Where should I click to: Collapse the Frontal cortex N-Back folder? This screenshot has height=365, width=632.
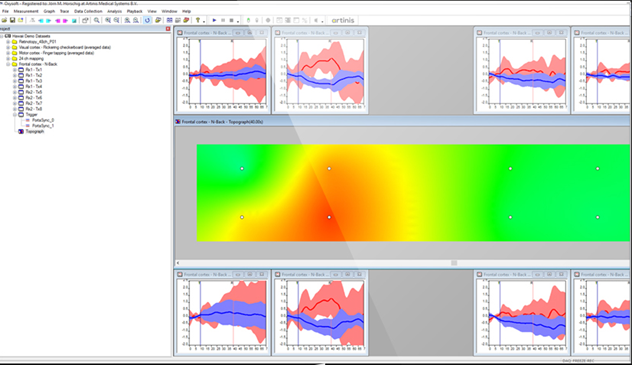tap(8, 64)
